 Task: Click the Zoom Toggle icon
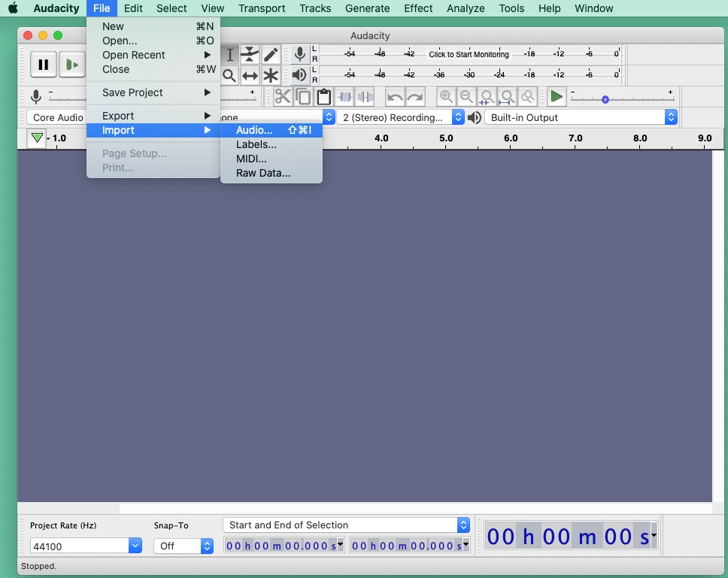coord(527,97)
